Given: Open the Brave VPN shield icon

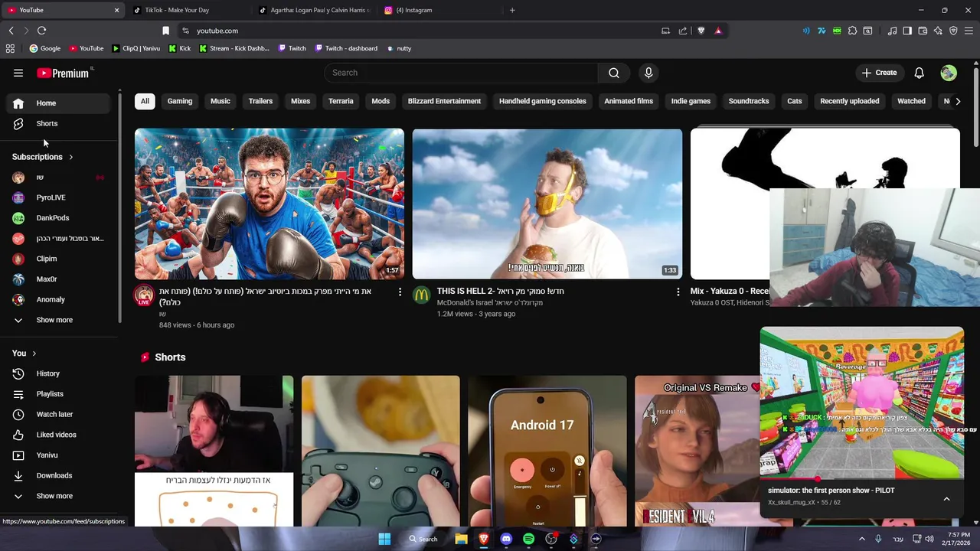Looking at the screenshot, I should coord(953,31).
